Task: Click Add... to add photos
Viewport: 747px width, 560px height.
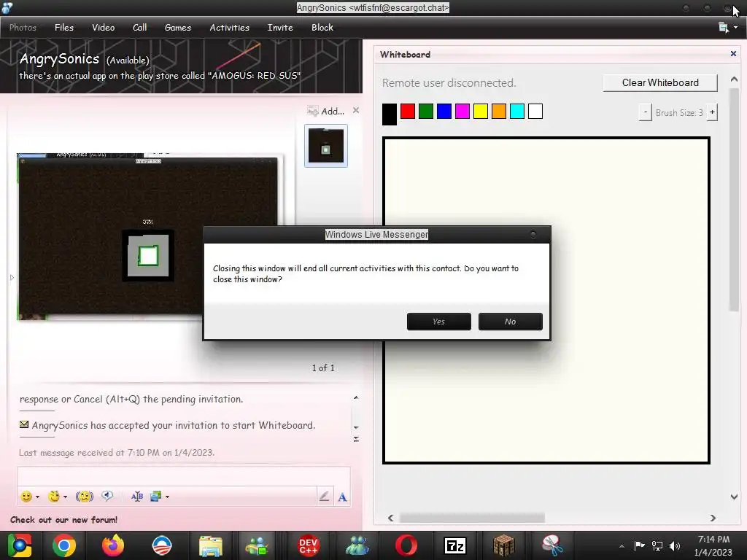Action: pos(326,111)
